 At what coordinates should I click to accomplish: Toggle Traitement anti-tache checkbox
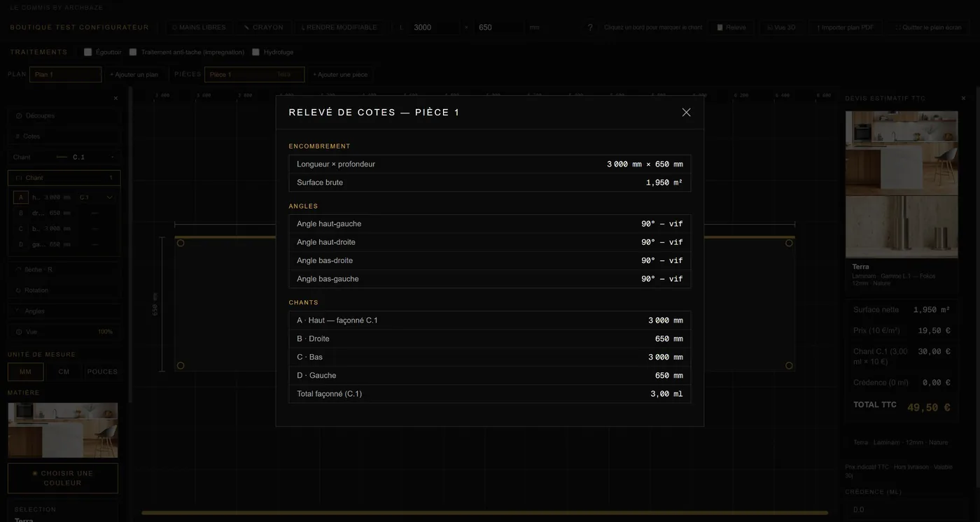134,52
